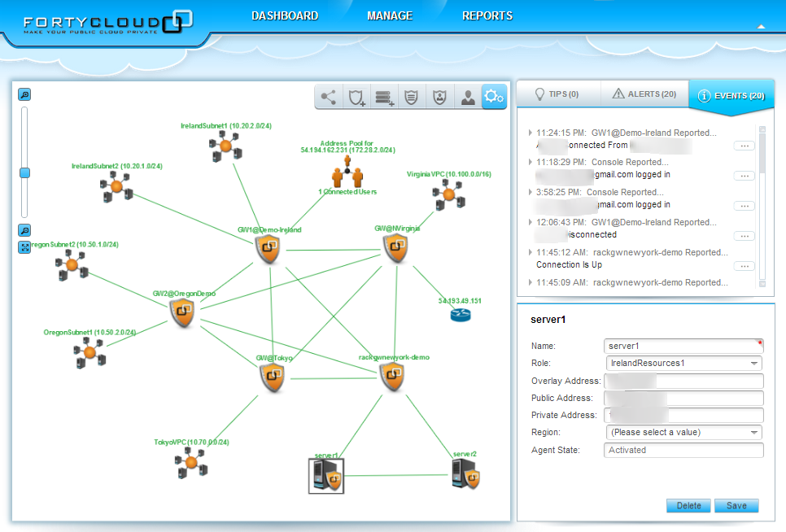Open the Role dropdown showing IrelandResources1
The height and width of the screenshot is (532, 786).
click(x=683, y=363)
